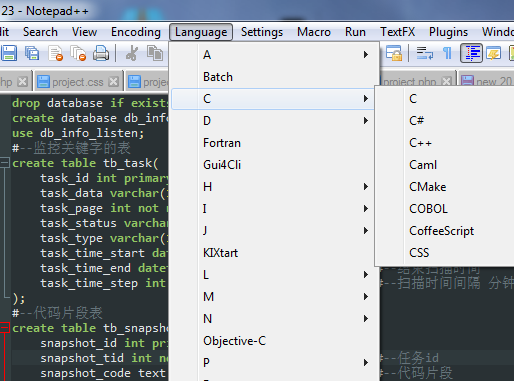Open the Plugins menu
Screen dimensions: 514x381
[x=448, y=32]
